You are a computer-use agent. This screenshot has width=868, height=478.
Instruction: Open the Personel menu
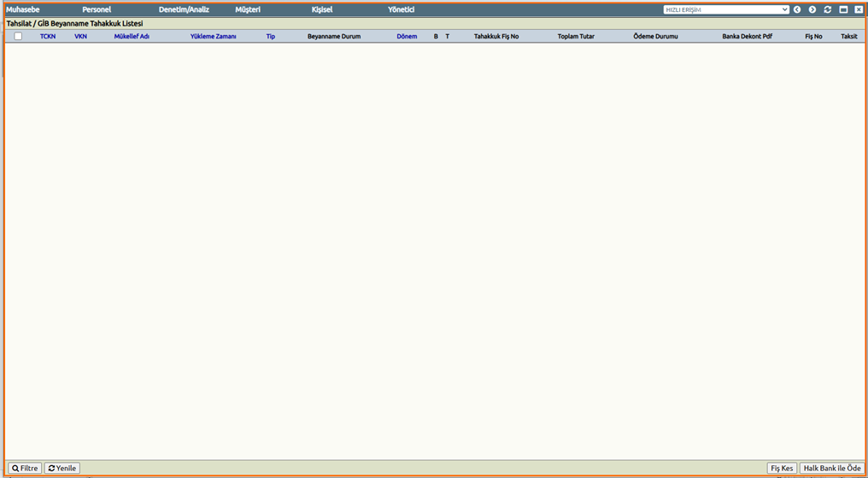pos(97,10)
